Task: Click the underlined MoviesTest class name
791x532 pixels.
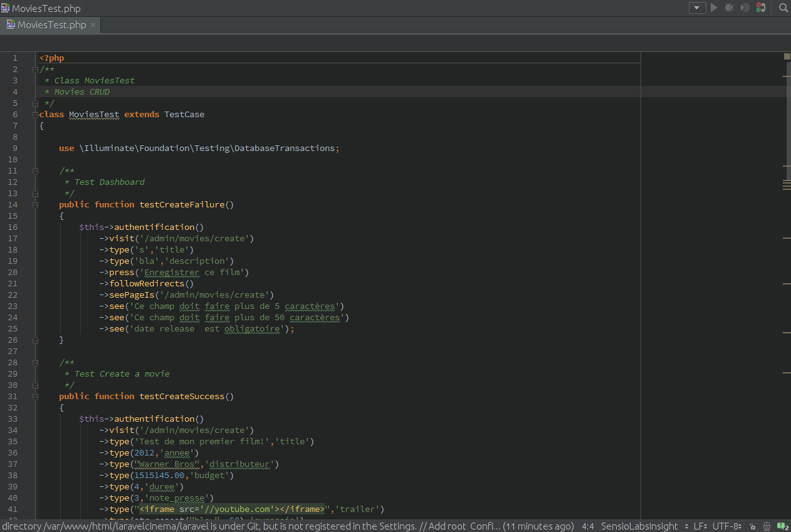Action: point(94,115)
